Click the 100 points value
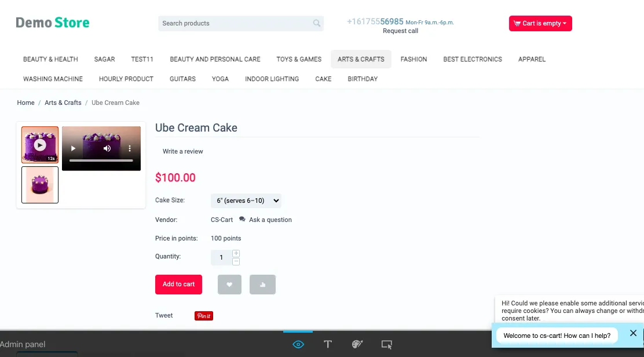This screenshot has width=644, height=357. (x=226, y=238)
